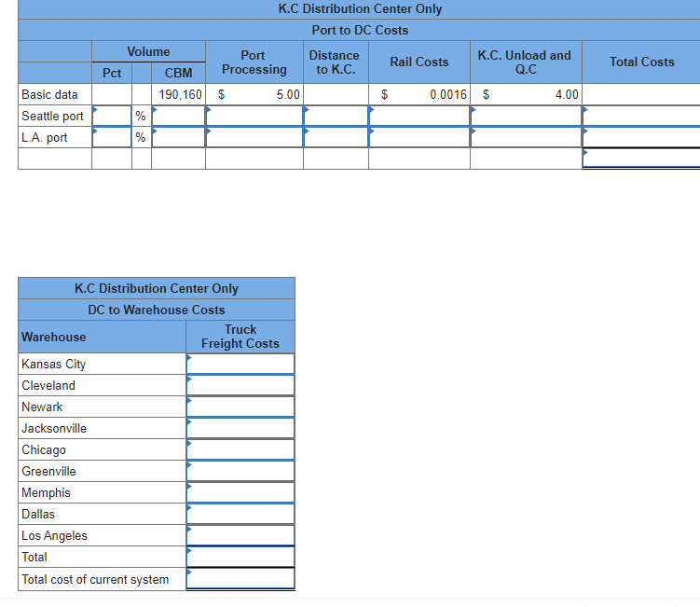Screen dimensions: 700x607
Task: Click the Total cost of current system label
Action: 95,579
